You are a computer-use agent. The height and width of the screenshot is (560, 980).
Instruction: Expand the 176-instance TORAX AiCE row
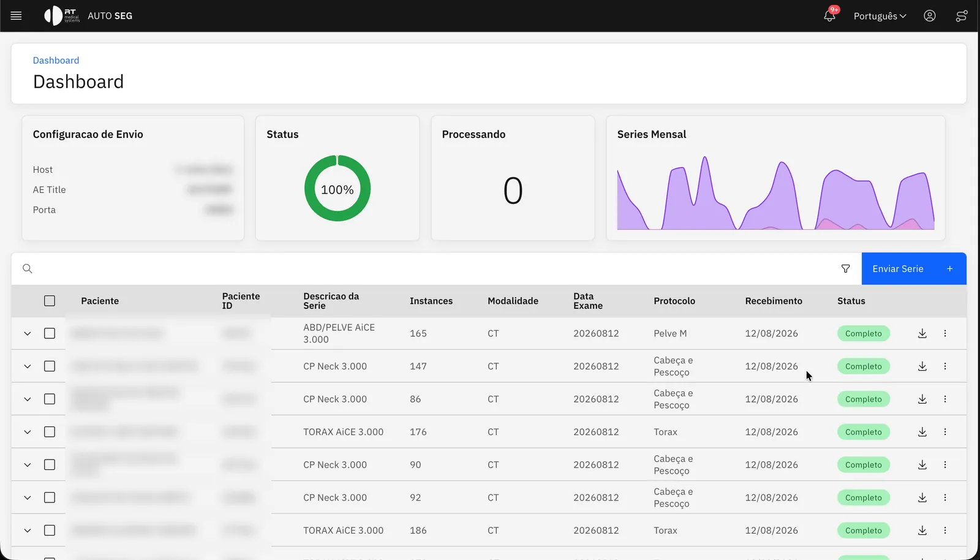(28, 432)
